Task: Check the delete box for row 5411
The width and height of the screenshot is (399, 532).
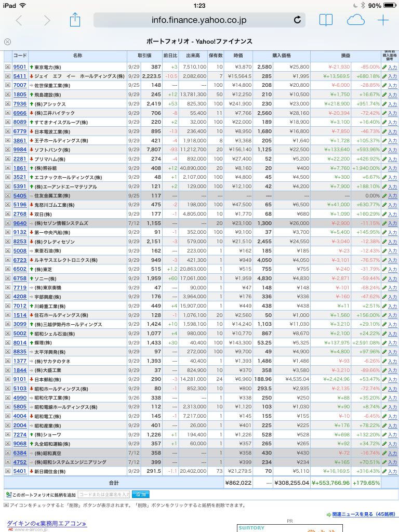Action: (x=7, y=76)
